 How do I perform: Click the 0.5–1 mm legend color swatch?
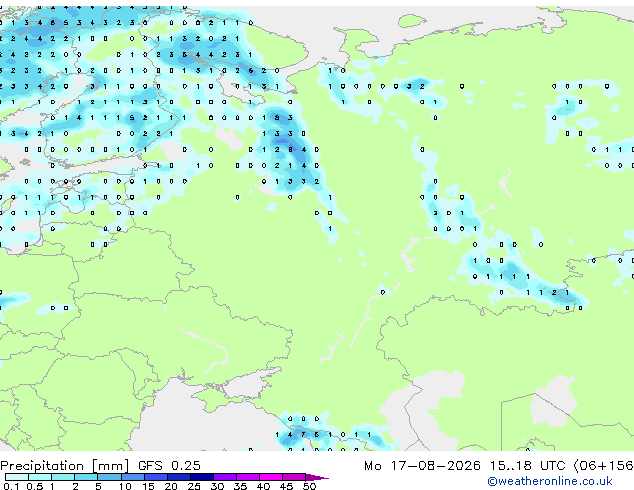coord(40,477)
